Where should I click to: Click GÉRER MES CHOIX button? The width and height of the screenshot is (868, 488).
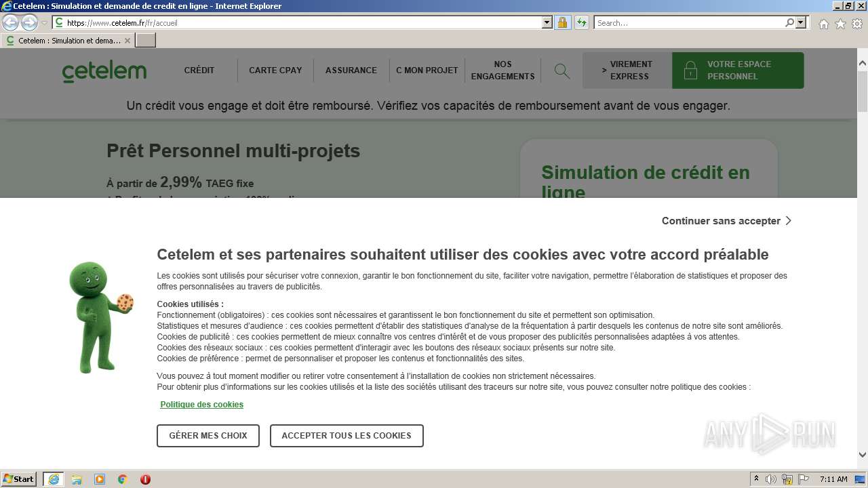(208, 436)
